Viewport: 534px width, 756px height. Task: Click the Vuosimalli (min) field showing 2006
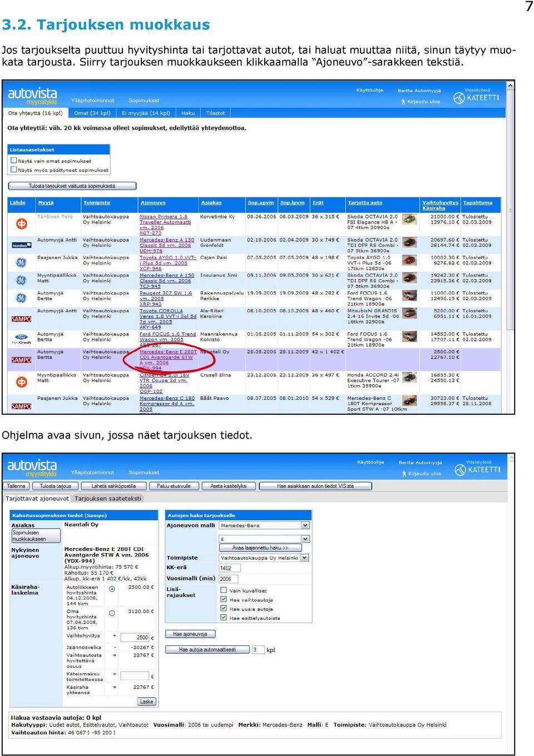click(x=229, y=579)
